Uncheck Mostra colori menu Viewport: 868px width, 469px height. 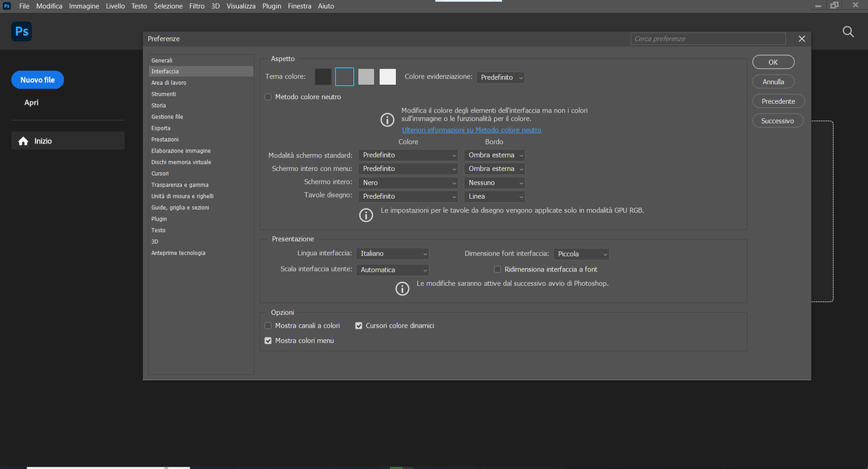(268, 341)
